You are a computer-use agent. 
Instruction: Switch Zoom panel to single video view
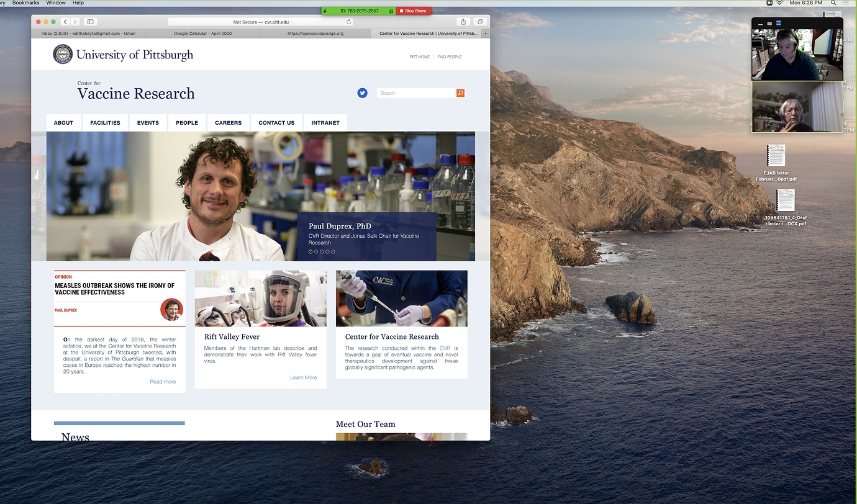(x=769, y=24)
